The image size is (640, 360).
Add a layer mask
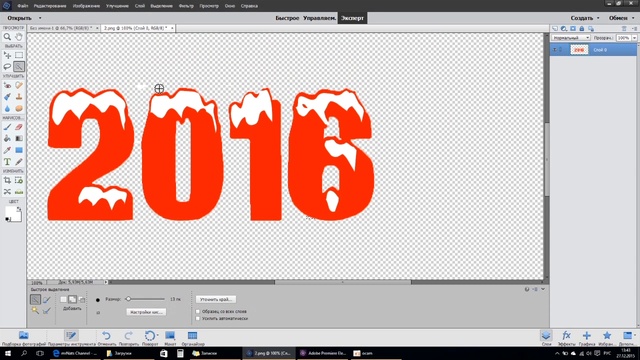(x=573, y=29)
